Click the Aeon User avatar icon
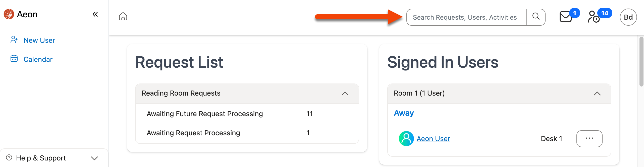This screenshot has width=644, height=167. pos(406,139)
